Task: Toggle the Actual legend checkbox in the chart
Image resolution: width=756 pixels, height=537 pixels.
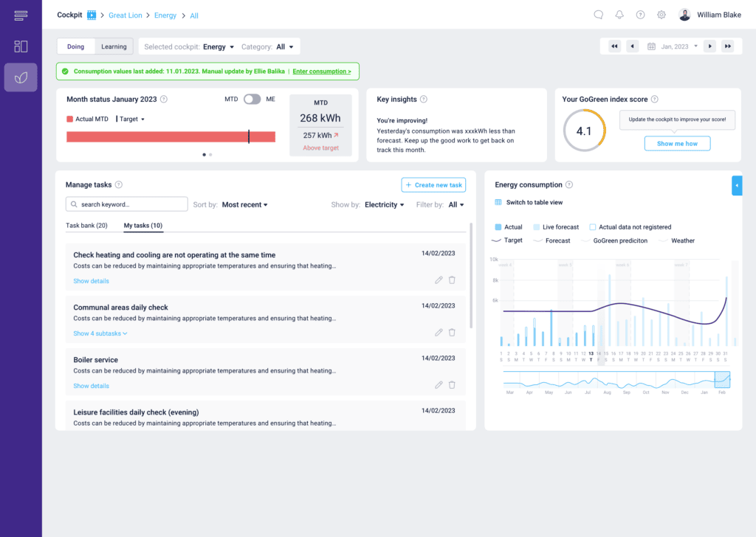Action: 498,227
